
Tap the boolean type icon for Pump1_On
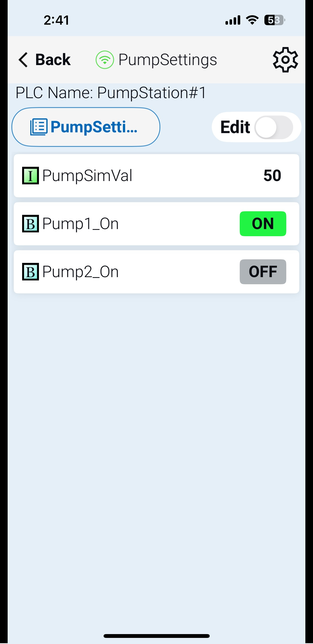pyautogui.click(x=31, y=224)
